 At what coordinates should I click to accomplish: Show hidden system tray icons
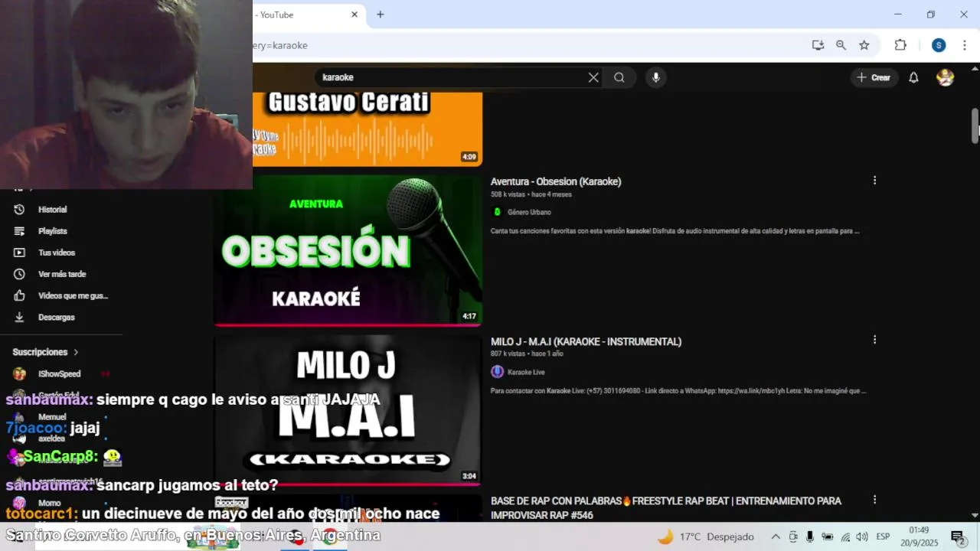776,536
